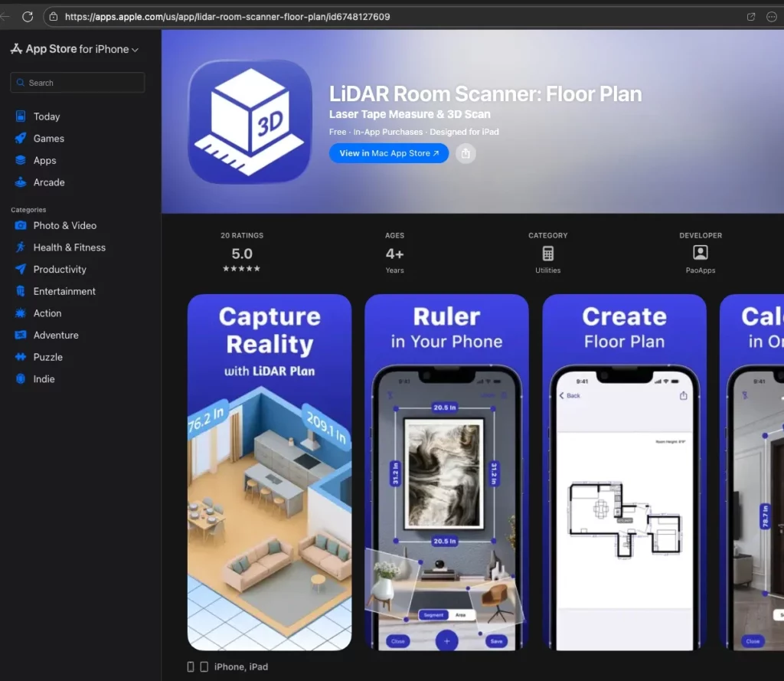The height and width of the screenshot is (681, 784).
Task: Open the Productivity category
Action: (x=60, y=270)
